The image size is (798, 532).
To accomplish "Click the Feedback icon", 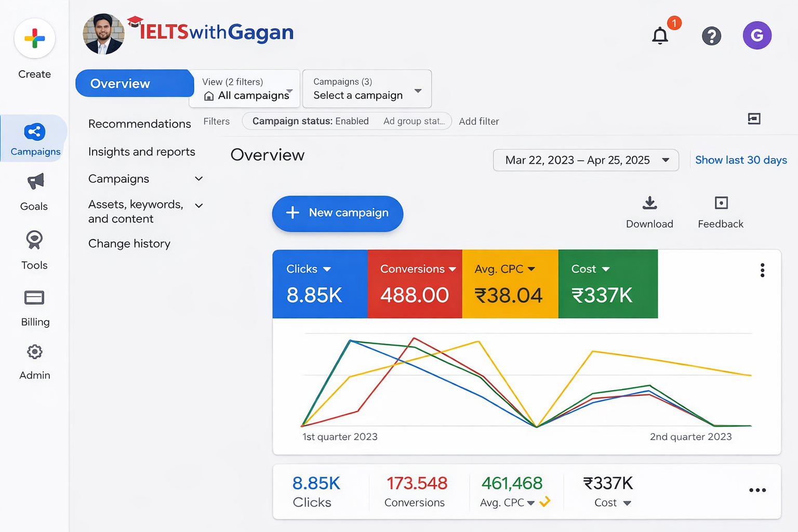I will pyautogui.click(x=721, y=203).
